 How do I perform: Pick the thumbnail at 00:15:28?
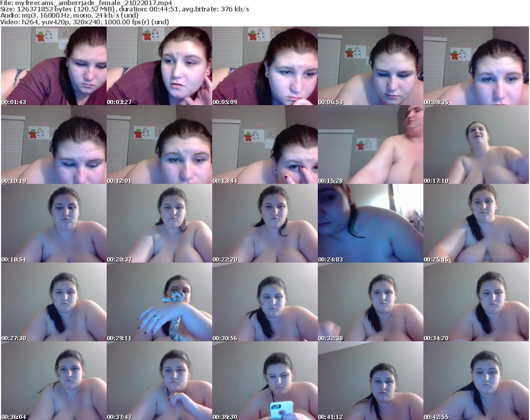[x=371, y=144]
